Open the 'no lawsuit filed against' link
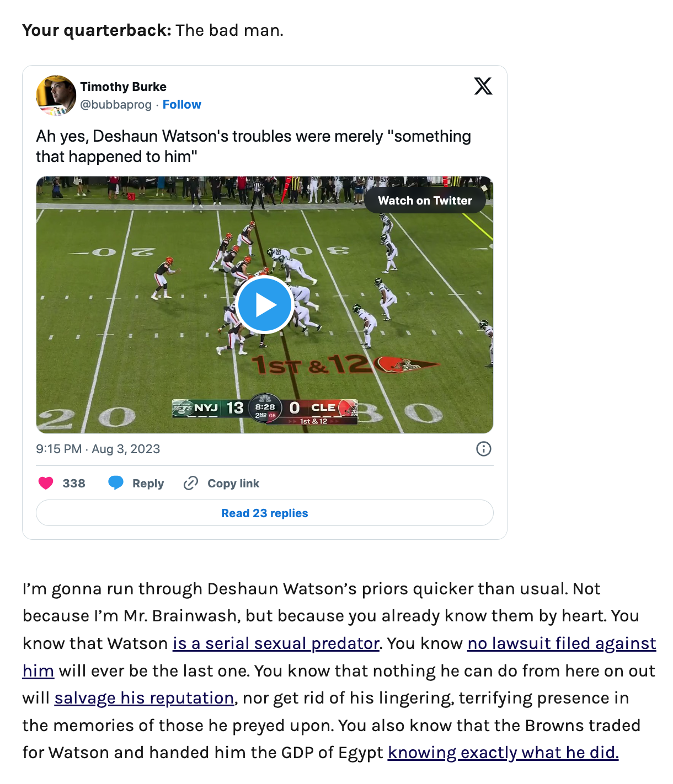This screenshot has width=673, height=784. 562,643
